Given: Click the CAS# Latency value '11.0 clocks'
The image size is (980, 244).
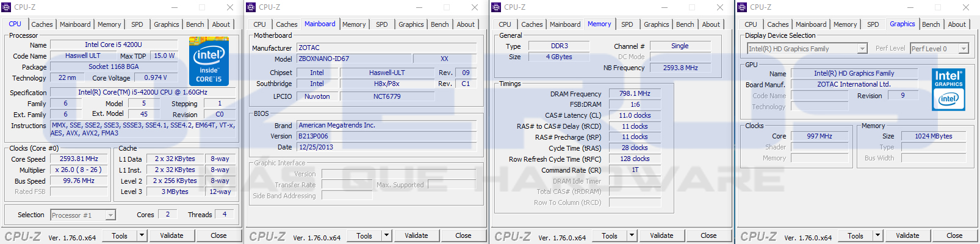Looking at the screenshot, I should (635, 115).
